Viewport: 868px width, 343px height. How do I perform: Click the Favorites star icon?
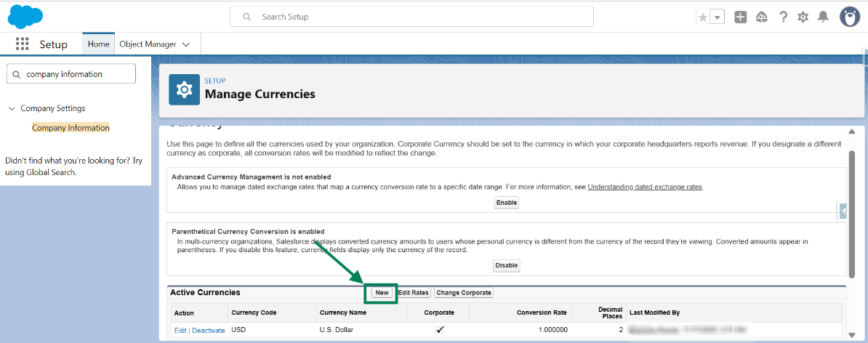[x=703, y=17]
